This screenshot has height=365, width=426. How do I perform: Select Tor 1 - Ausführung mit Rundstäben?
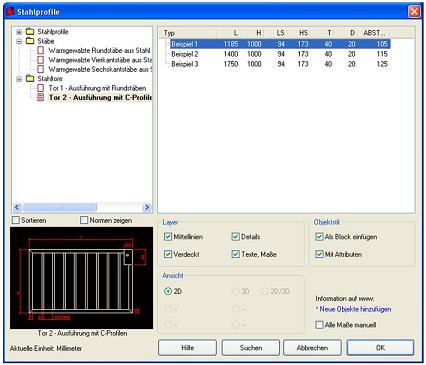[97, 88]
